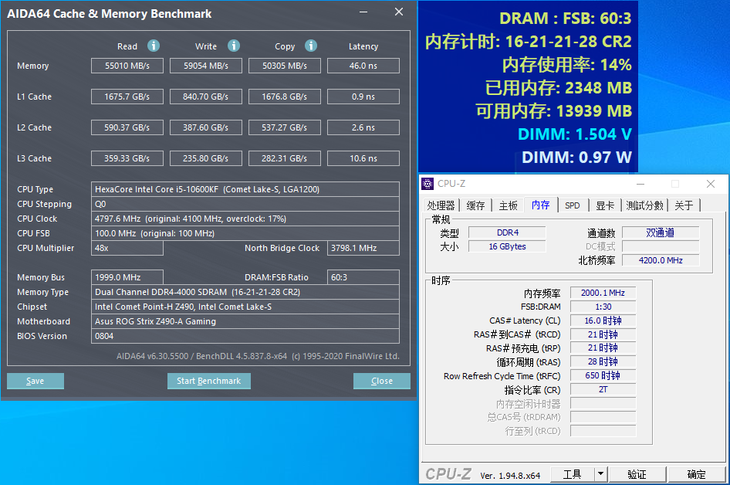Click L3 Cache Copy value 282.31 GB/s
This screenshot has height=485, width=730.
[x=284, y=158]
